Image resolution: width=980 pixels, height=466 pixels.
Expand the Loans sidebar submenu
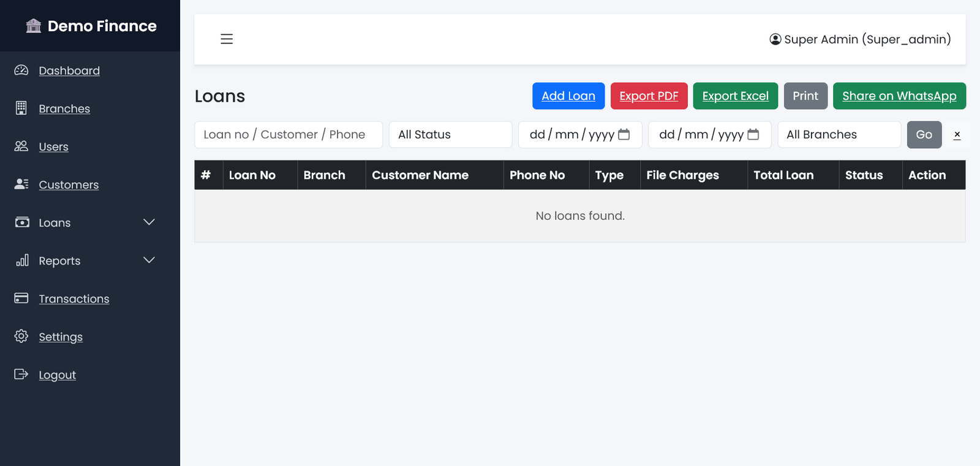click(x=149, y=222)
